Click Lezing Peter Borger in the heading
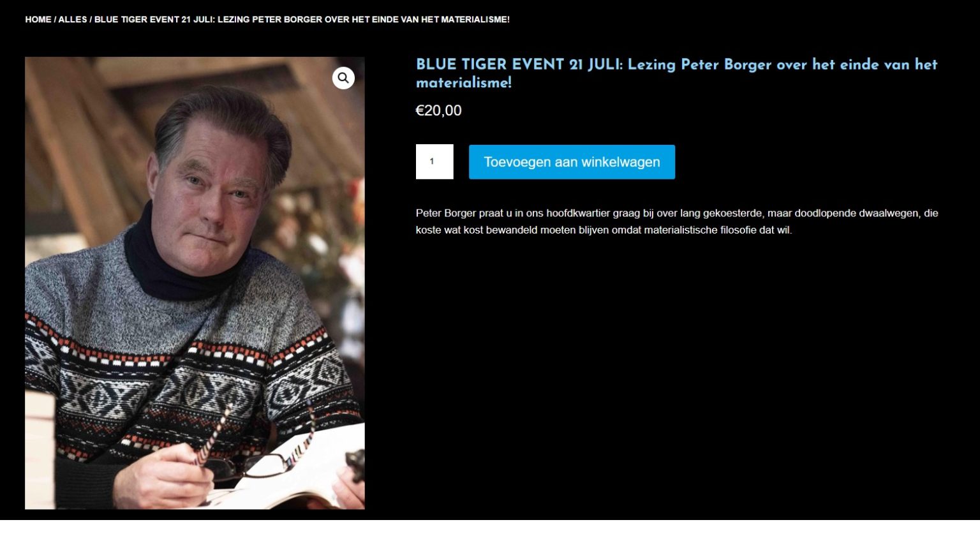The image size is (980, 550). click(700, 64)
